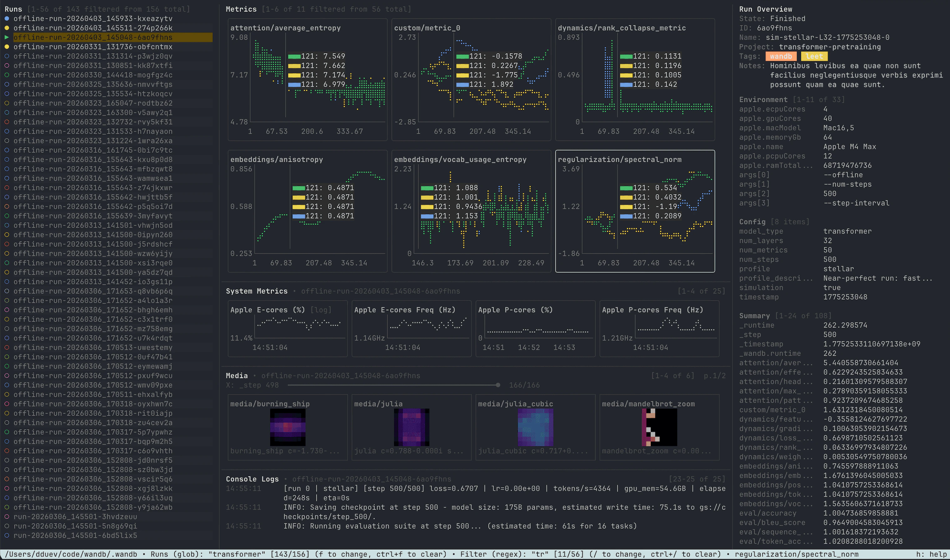The height and width of the screenshot is (560, 950).
Task: Expand the Environment section in Run Overview
Action: (764, 99)
